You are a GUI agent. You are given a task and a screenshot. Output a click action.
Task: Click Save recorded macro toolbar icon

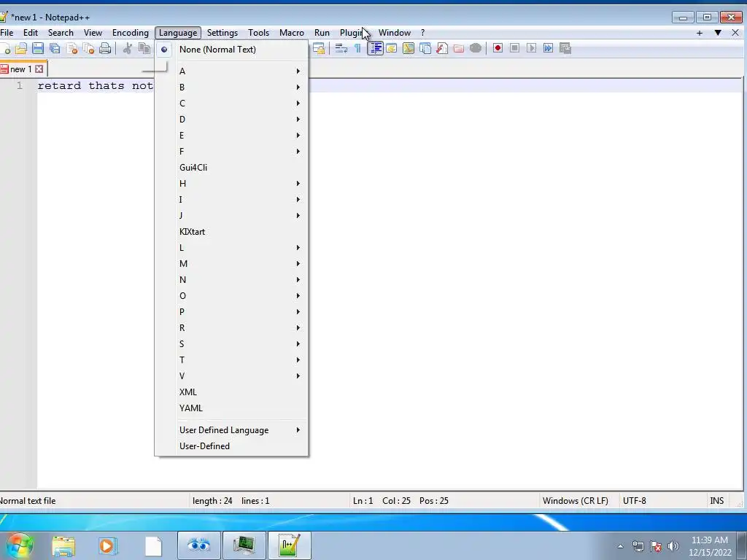pos(565,48)
